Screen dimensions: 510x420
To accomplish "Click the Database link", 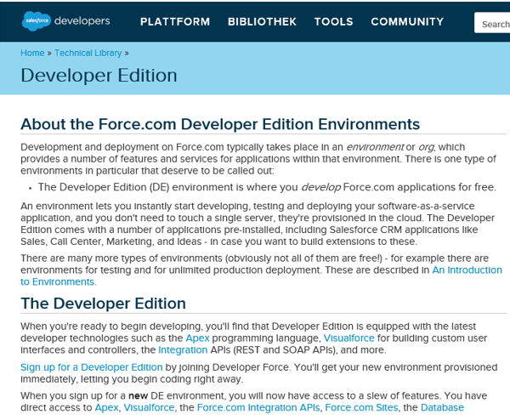I will pos(442,407).
